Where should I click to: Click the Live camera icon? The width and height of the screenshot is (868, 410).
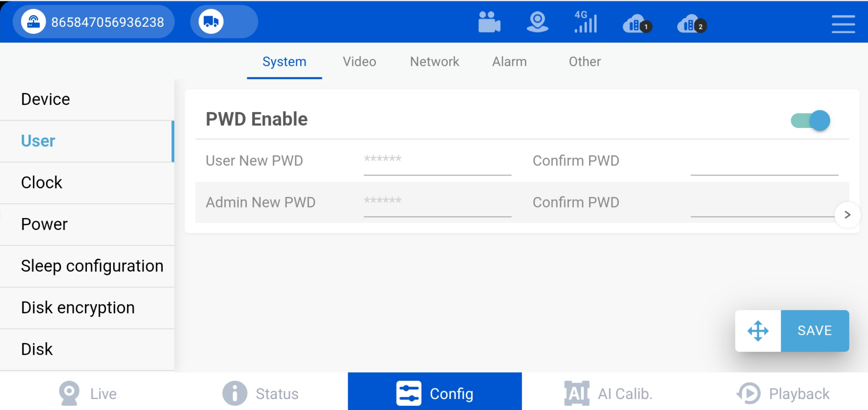(x=69, y=393)
